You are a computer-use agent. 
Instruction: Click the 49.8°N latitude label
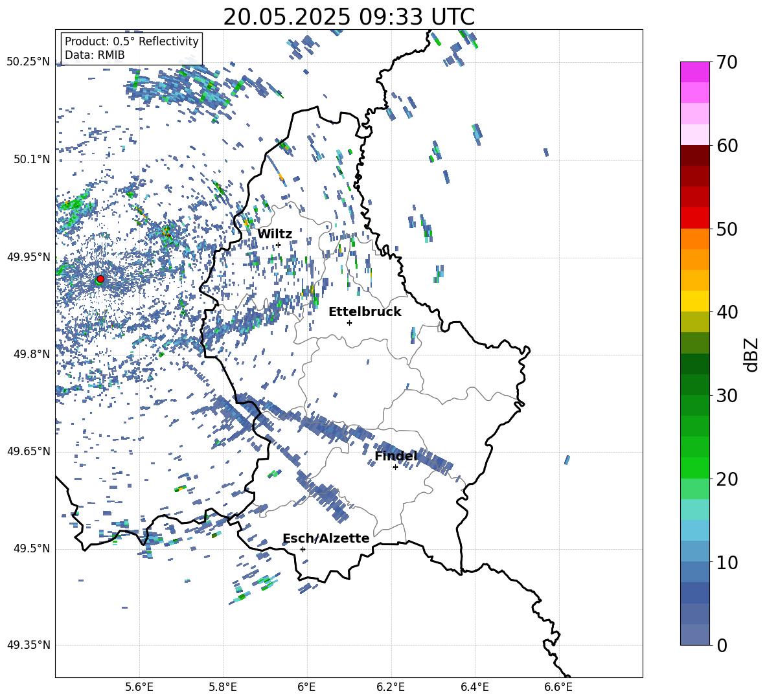point(31,354)
